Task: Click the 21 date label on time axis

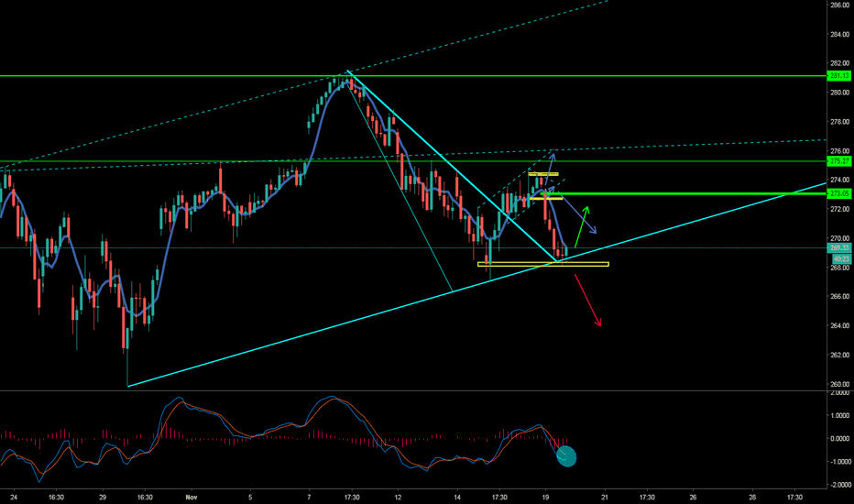Action: tap(605, 497)
